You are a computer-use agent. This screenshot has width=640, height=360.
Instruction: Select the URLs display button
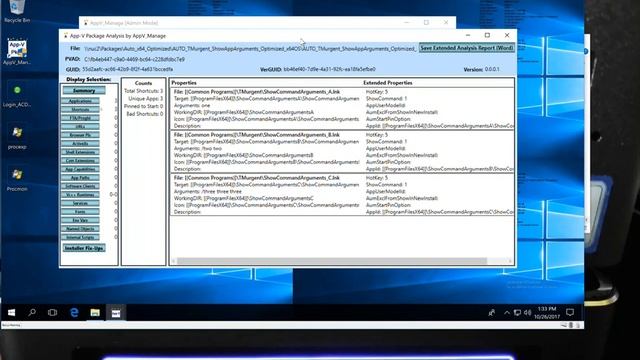pos(80,127)
